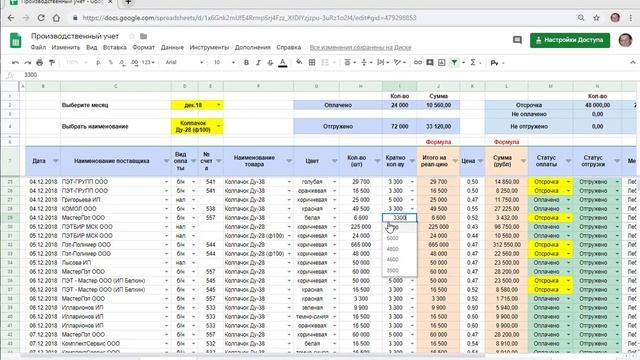Open the Изменить menu
Viewport: 640px width, 360px height.
66,47
